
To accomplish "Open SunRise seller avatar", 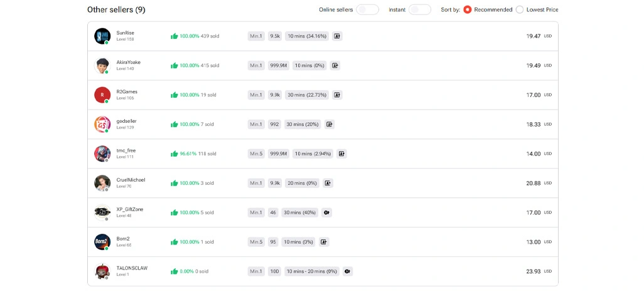I will click(102, 36).
